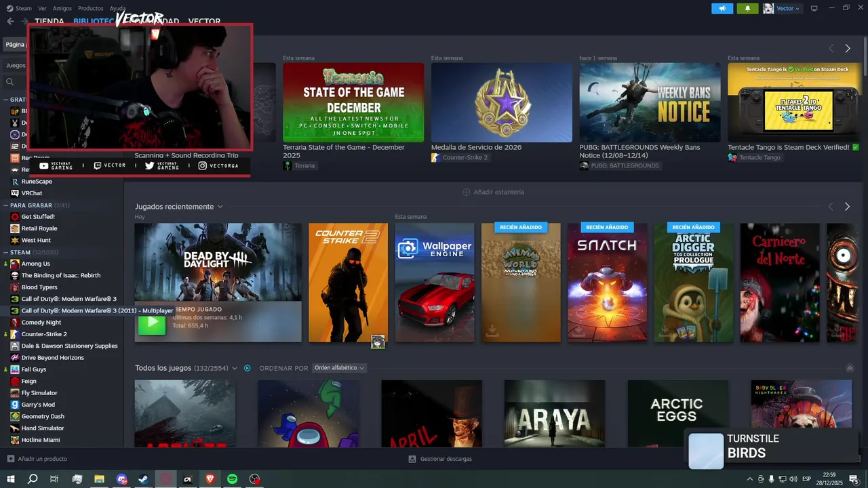Open the Orden alfabético sort dropdown

click(x=339, y=368)
